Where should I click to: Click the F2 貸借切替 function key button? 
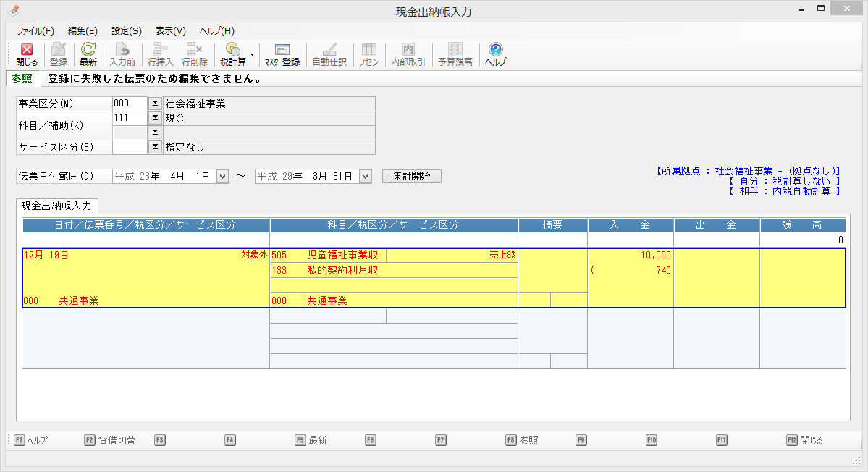(110, 440)
